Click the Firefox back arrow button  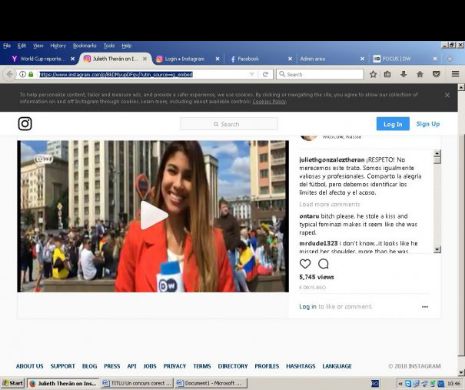tap(9, 74)
